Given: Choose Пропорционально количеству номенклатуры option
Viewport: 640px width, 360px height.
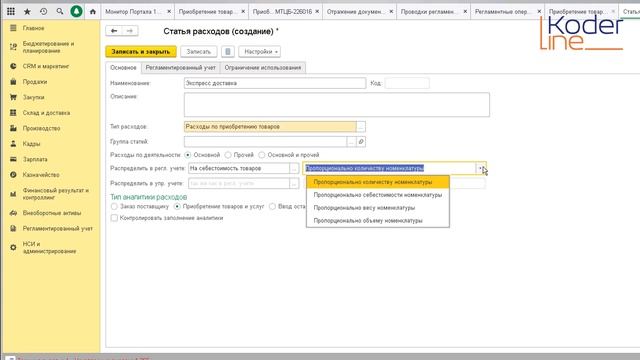Looking at the screenshot, I should click(x=378, y=182).
